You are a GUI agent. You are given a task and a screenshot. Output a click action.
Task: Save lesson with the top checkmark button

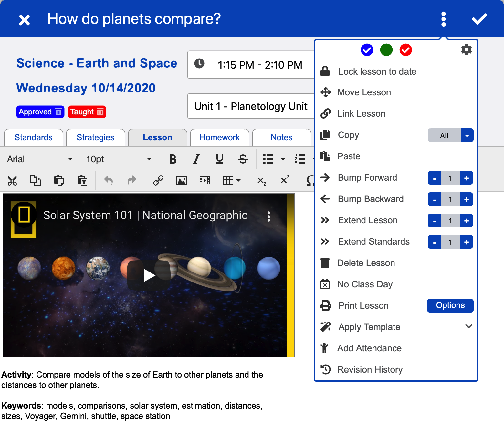click(x=479, y=19)
